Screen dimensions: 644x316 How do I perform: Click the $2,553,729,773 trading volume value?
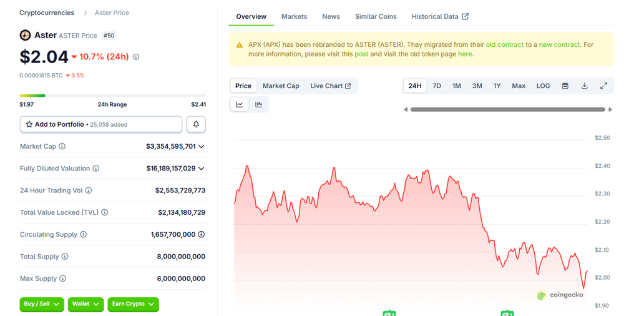pyautogui.click(x=180, y=190)
